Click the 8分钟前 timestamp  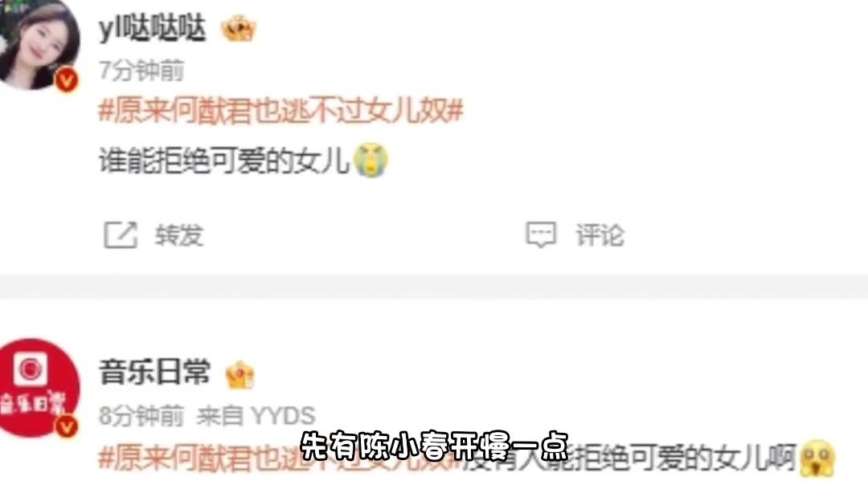click(x=141, y=416)
